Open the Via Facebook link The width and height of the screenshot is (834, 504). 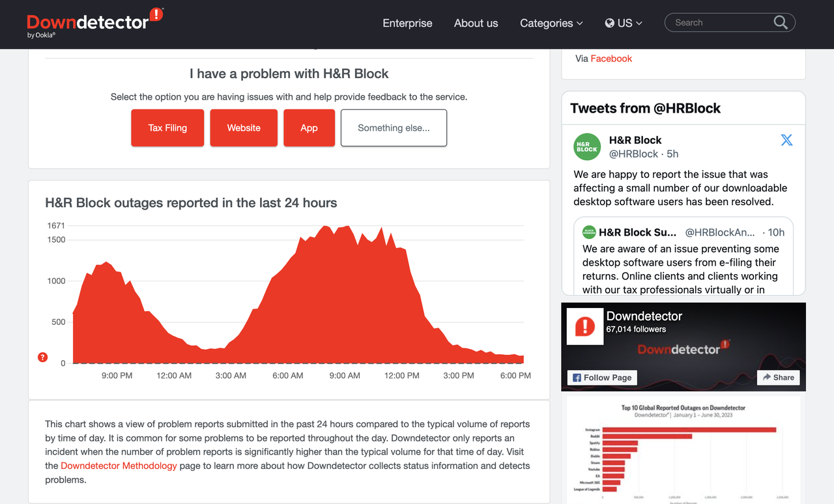click(x=611, y=59)
